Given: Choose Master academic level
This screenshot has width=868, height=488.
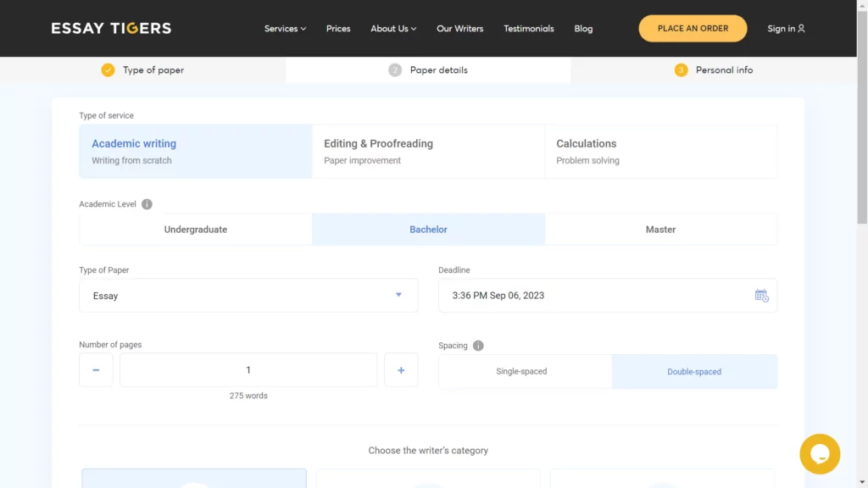Looking at the screenshot, I should point(660,229).
